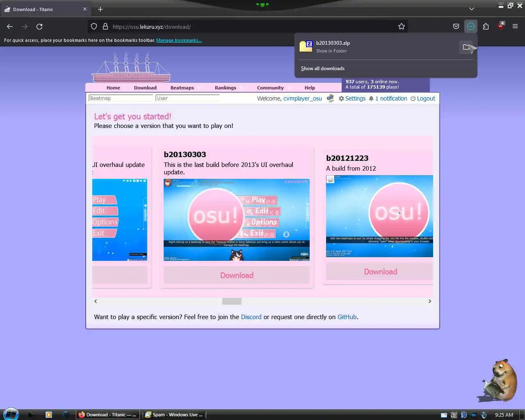Click the b20130303 version heading
This screenshot has height=420, width=525.
point(185,155)
